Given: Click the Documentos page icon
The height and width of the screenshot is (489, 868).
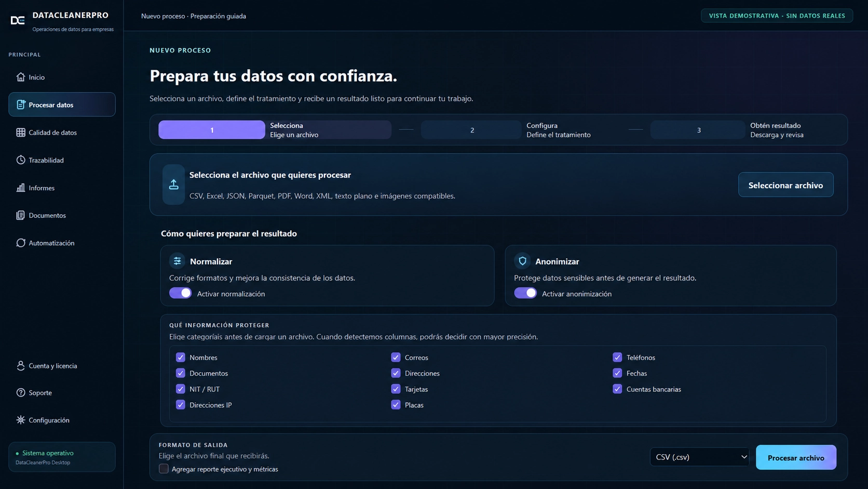Looking at the screenshot, I should tap(21, 215).
